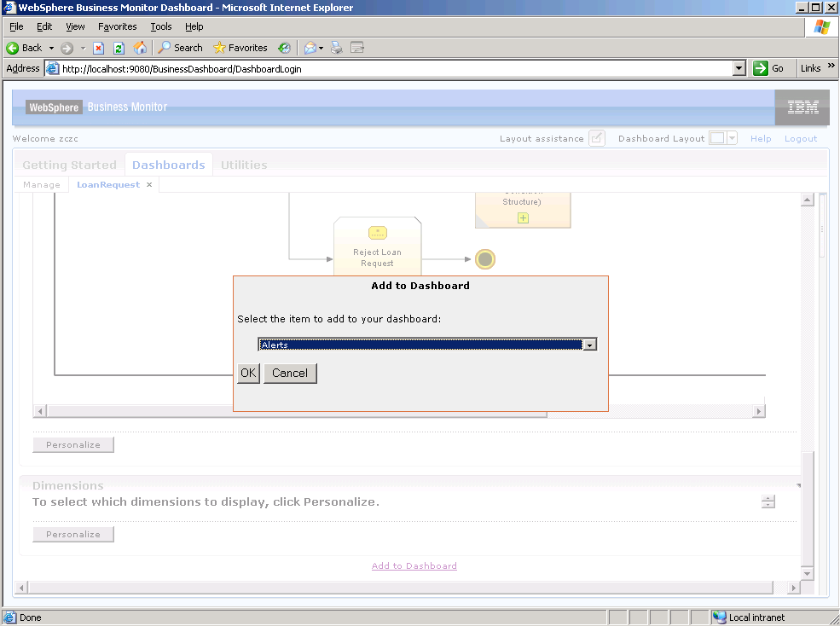Click the IBM logo in the banner
The width and height of the screenshot is (840, 626).
tap(802, 107)
